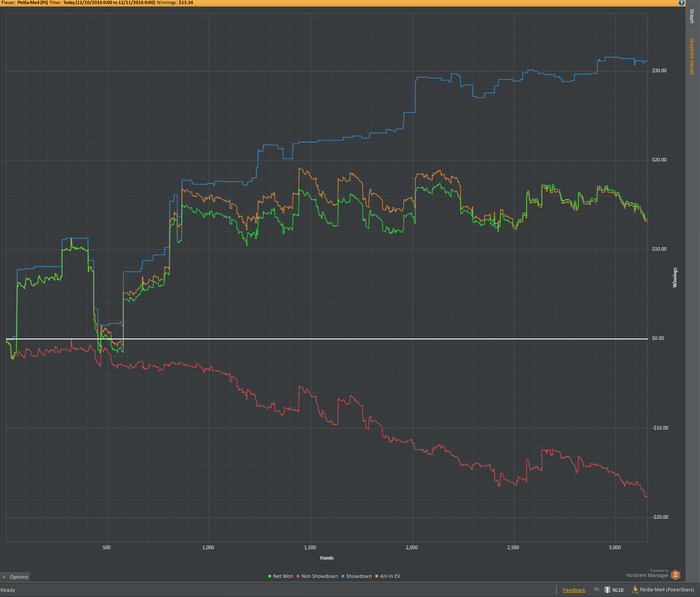
Task: Click the speech icon beside Feedback
Action: [x=596, y=589]
